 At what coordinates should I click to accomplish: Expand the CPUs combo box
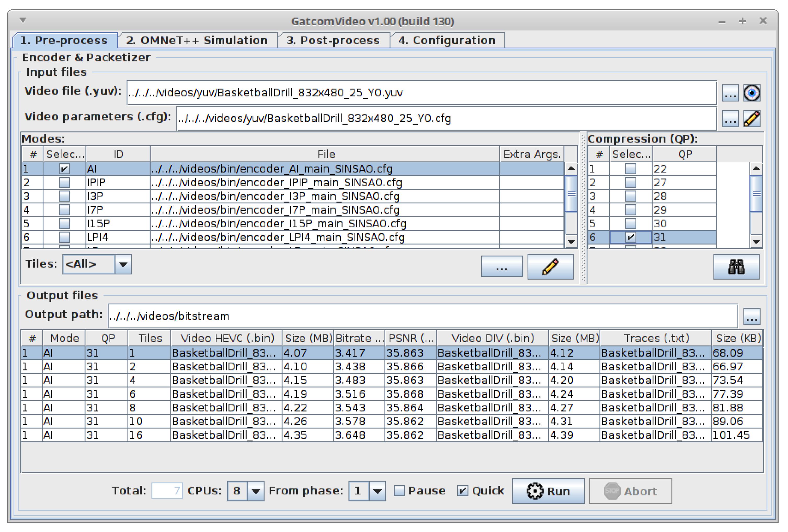pyautogui.click(x=256, y=491)
